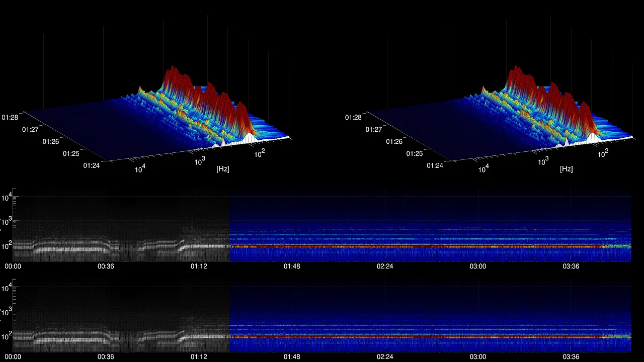Seek to 00:36 on the upper spectrogram timeline
The width and height of the screenshot is (644, 362).
point(106,266)
